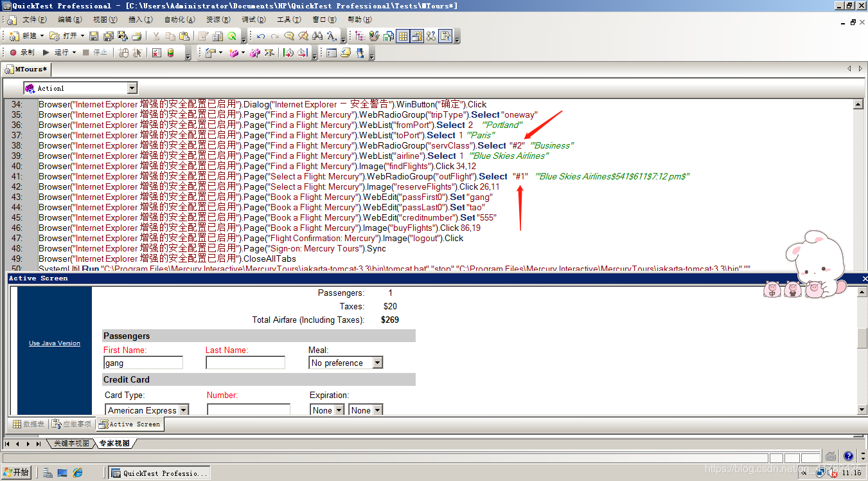Open the first Expiration None dropdown
868x481 pixels.
pos(339,410)
